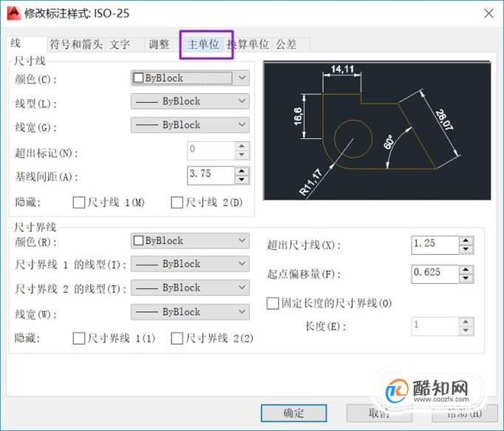Open the 尺寸线 颜色(C) dropdown
This screenshot has width=504, height=431.
pyautogui.click(x=190, y=78)
